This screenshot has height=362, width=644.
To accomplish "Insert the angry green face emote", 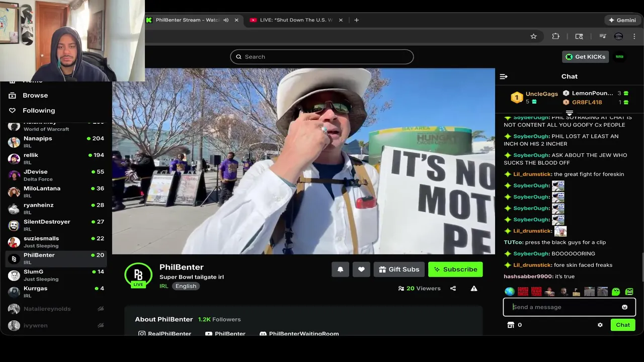I will pos(629,292).
